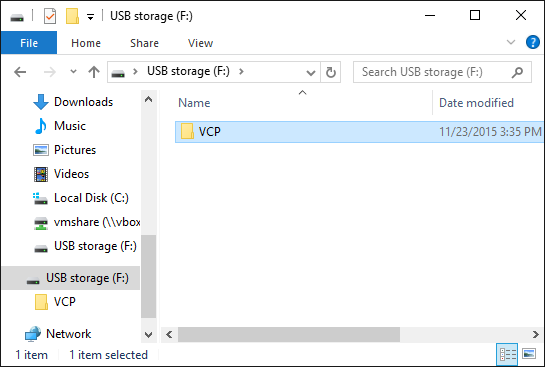
Task: Click the Properties icon in quick access toolbar
Action: [x=50, y=16]
